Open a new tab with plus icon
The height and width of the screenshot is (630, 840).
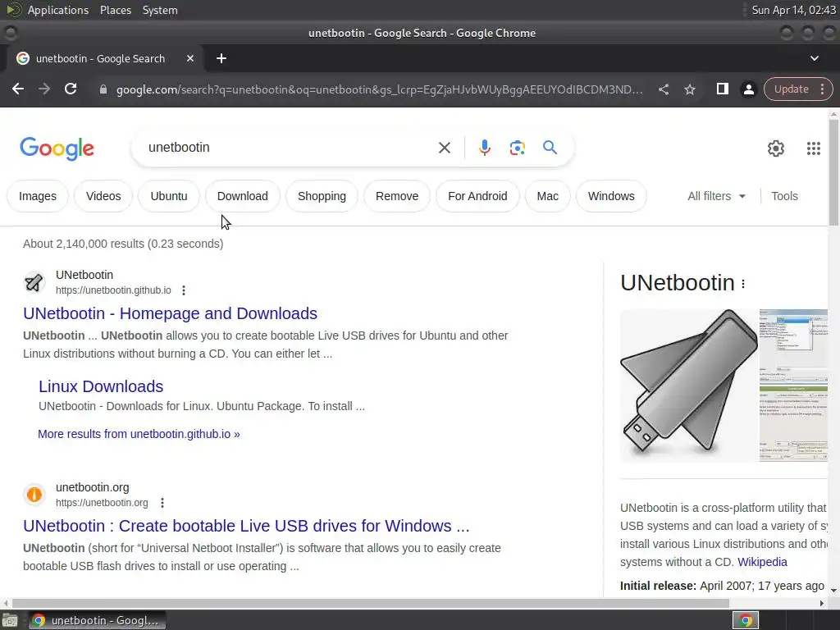click(221, 58)
